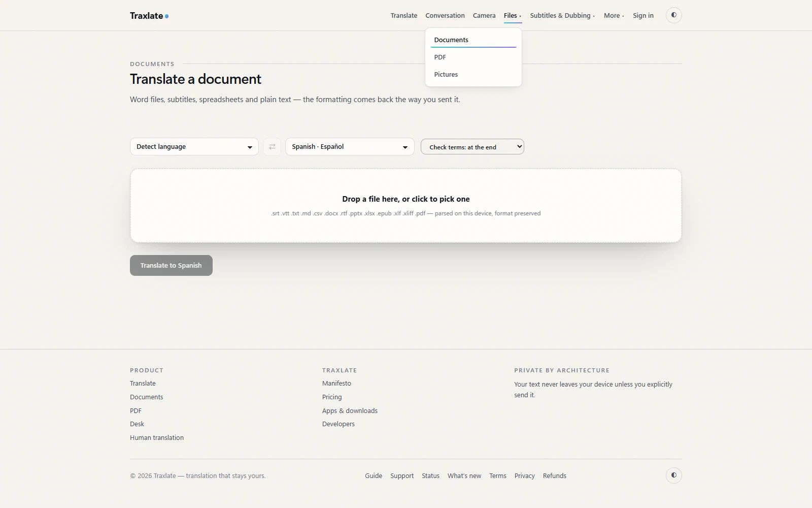
Task: Open What's new footer link
Action: (464, 476)
